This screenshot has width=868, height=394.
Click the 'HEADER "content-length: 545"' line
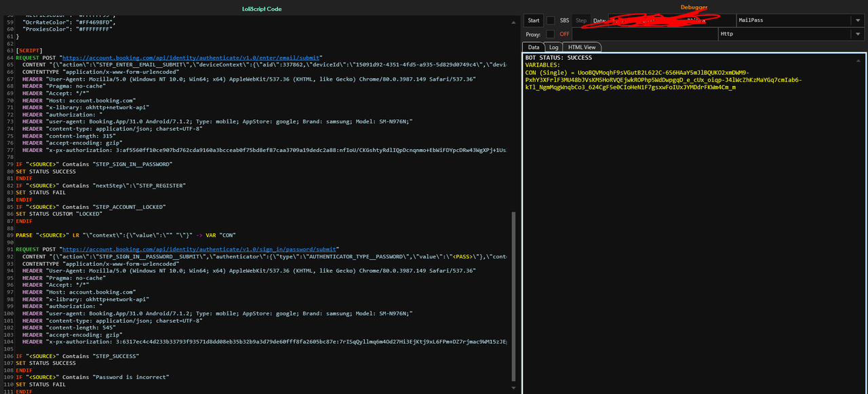coord(77,327)
